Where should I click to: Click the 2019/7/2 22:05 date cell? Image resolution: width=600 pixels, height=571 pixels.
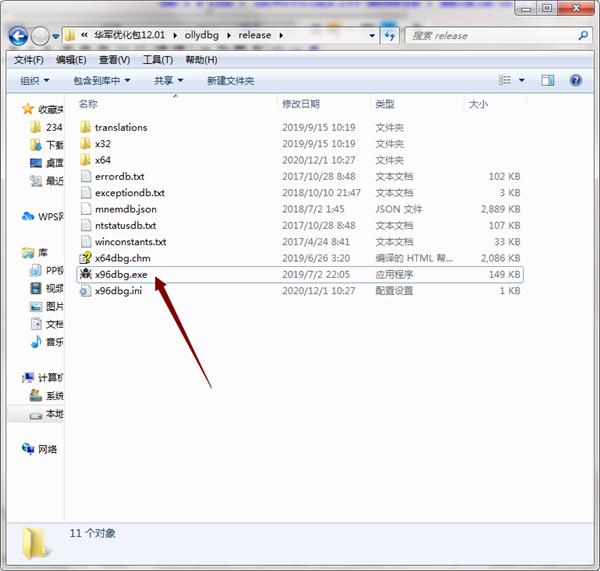(316, 274)
